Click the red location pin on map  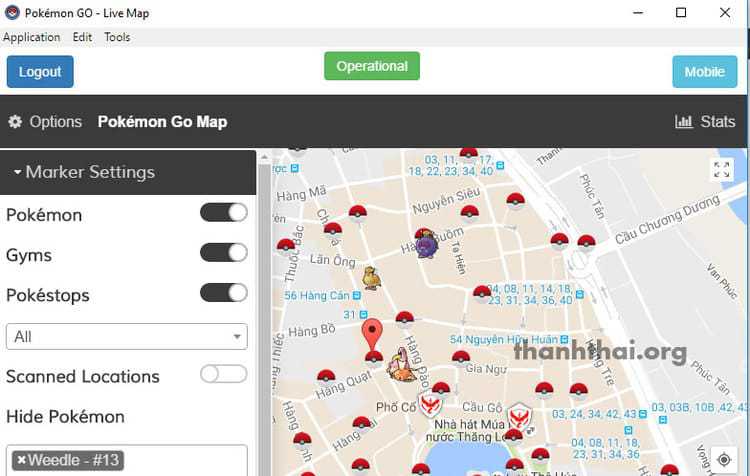tap(372, 333)
